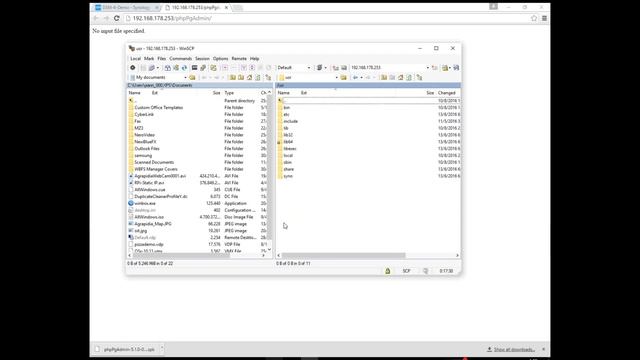Viewport: 640px width, 360px height.
Task: Refresh the local directory icon
Action: [258, 78]
